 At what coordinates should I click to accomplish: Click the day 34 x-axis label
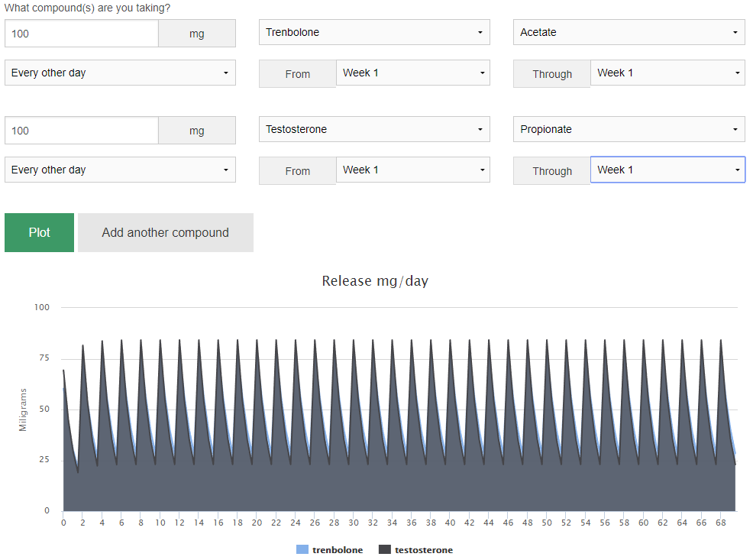(392, 523)
